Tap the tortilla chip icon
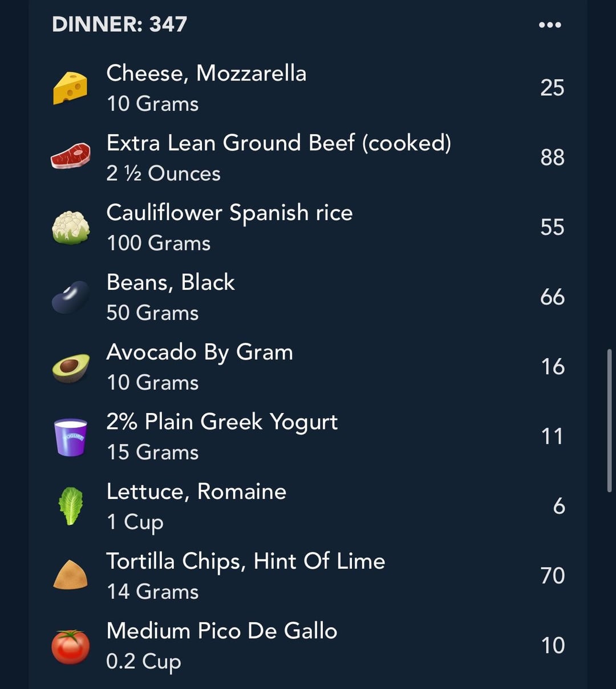The image size is (616, 689). [70, 574]
